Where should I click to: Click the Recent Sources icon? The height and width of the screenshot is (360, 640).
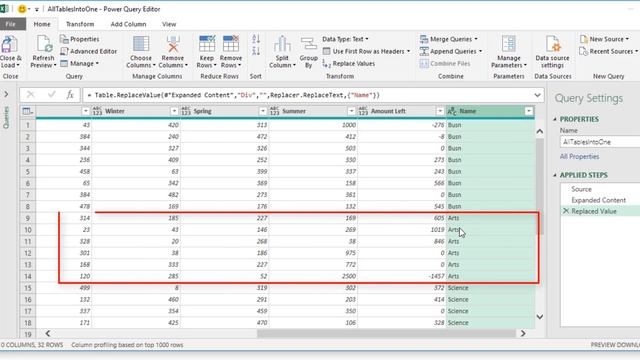click(x=584, y=51)
